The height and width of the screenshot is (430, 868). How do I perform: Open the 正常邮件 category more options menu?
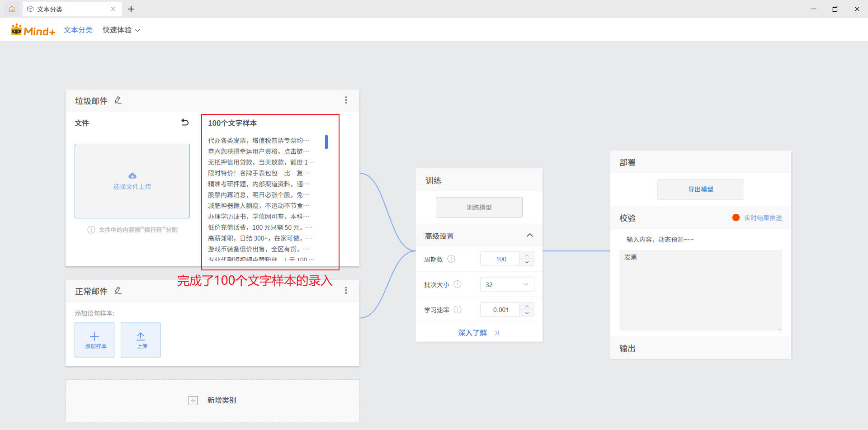tap(346, 291)
